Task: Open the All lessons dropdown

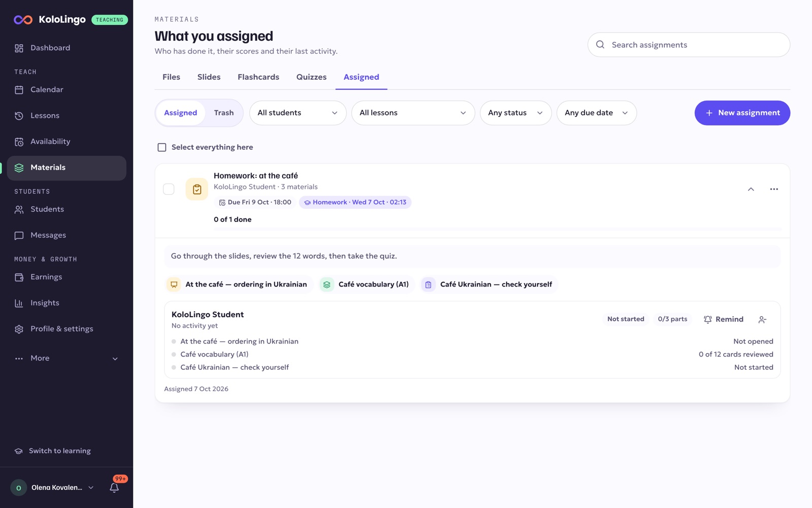Action: pyautogui.click(x=413, y=113)
